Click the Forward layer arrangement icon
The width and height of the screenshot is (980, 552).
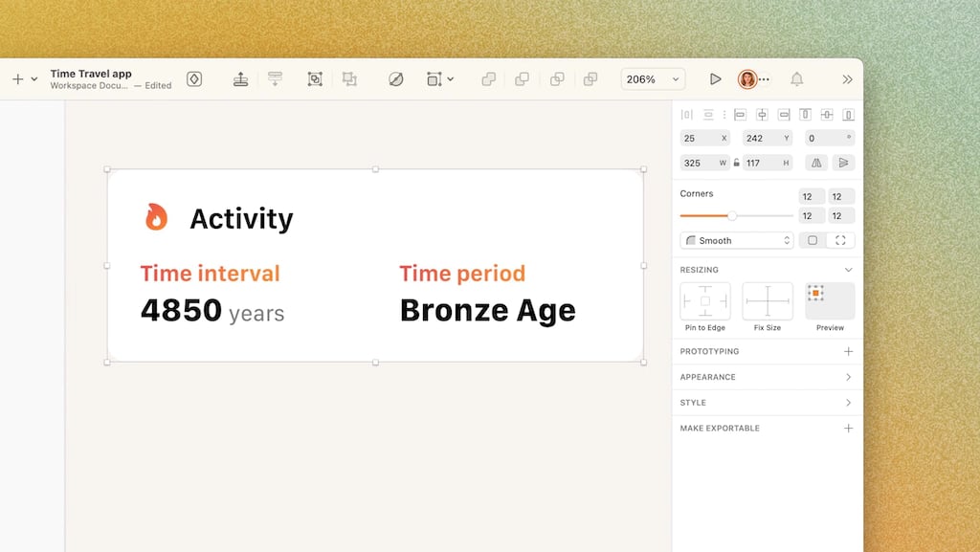240,79
